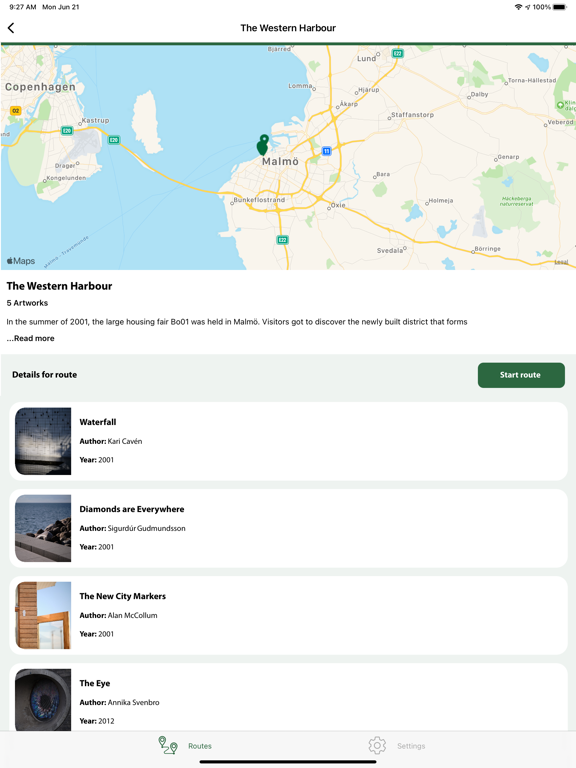Image resolution: width=576 pixels, height=768 pixels.
Task: Tap the E22 highway badge near Lund
Action: tap(398, 53)
